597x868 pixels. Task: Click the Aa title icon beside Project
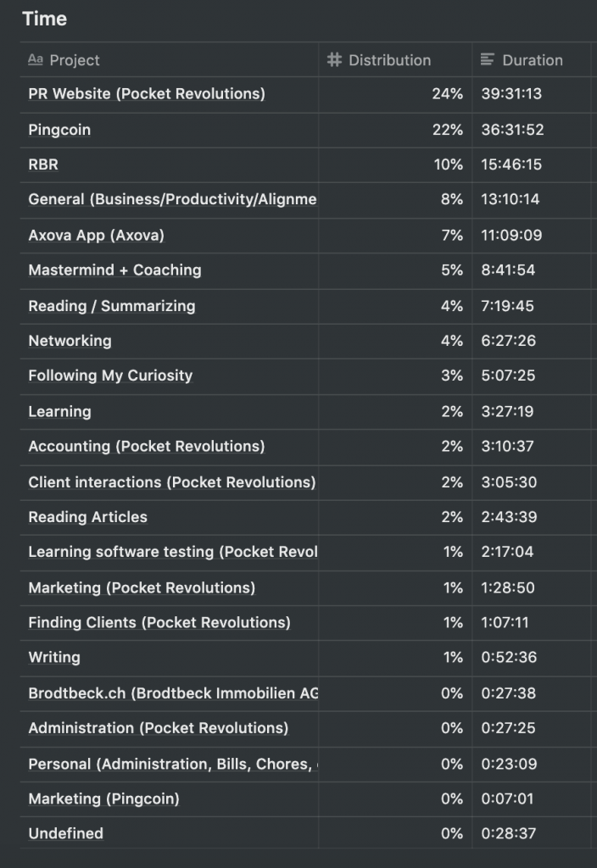(x=36, y=60)
